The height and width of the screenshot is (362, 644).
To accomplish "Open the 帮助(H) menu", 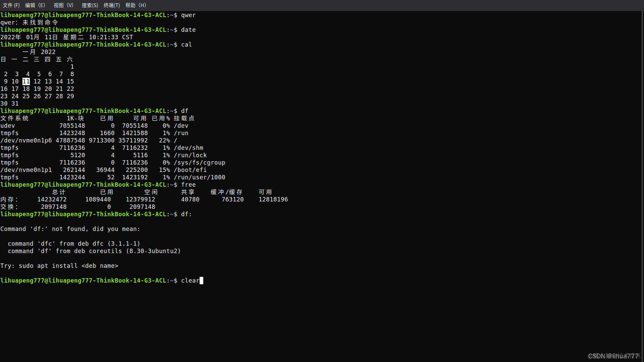I will 136,5.
